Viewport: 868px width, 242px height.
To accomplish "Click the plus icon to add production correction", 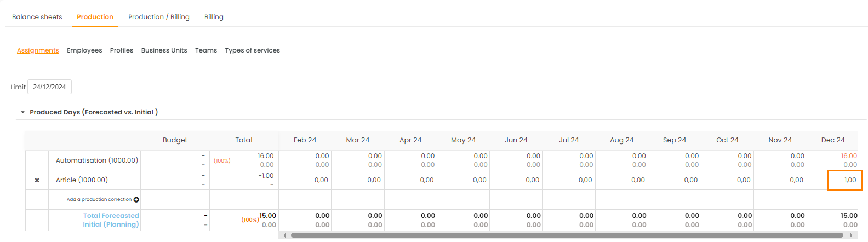I will 136,200.
